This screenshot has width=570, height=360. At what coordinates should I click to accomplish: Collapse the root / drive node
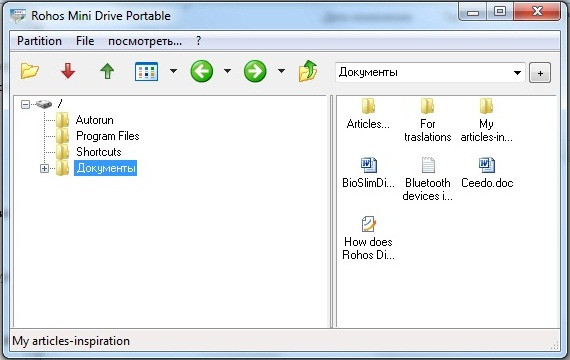point(25,105)
